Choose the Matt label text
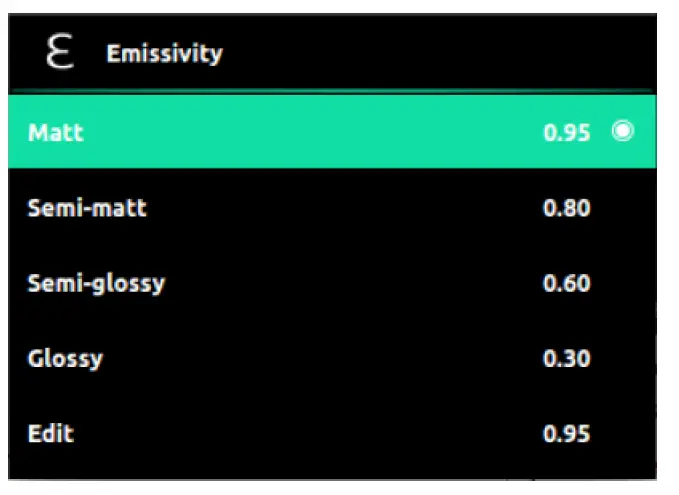 coord(56,133)
